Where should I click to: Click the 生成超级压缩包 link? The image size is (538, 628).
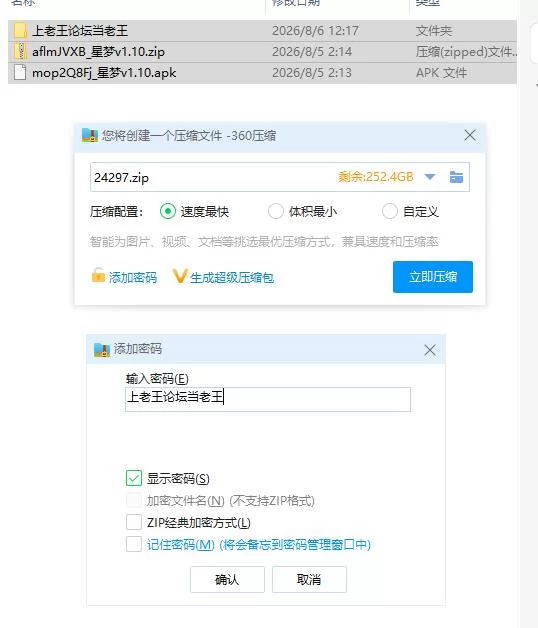point(232,278)
